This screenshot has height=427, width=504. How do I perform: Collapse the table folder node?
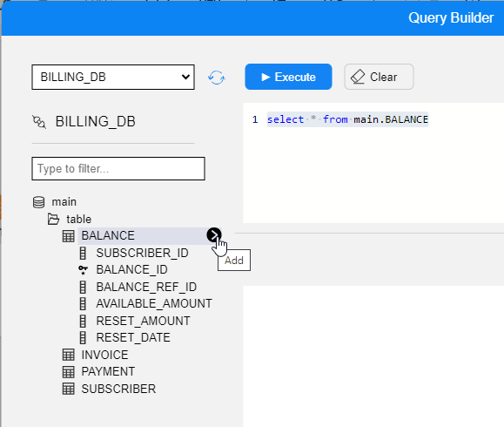click(x=78, y=219)
